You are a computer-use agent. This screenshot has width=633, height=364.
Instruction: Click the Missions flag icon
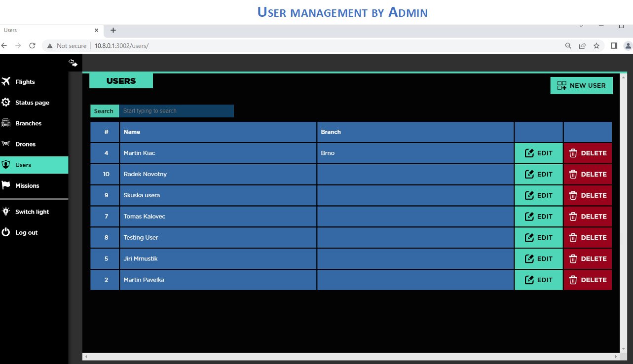click(6, 185)
